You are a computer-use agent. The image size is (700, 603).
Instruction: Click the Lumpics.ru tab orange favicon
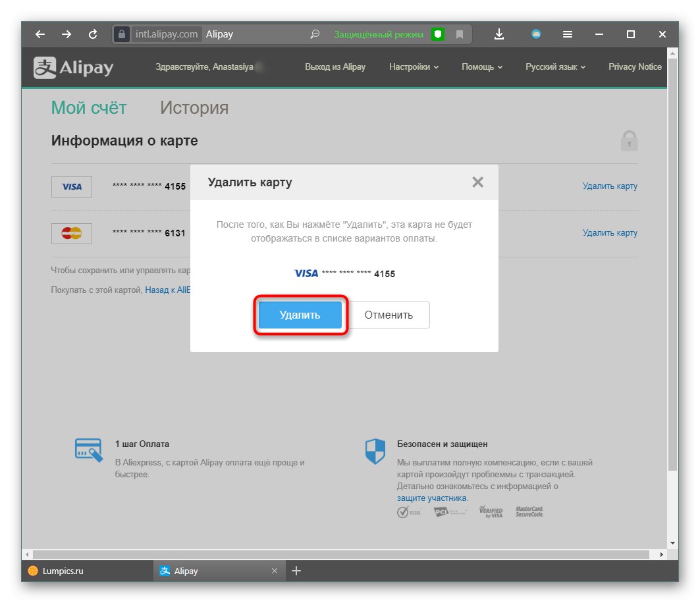[x=33, y=571]
